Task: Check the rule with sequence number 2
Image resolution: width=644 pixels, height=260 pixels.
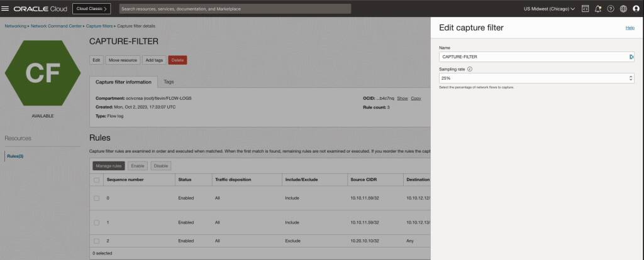Action: [96, 241]
